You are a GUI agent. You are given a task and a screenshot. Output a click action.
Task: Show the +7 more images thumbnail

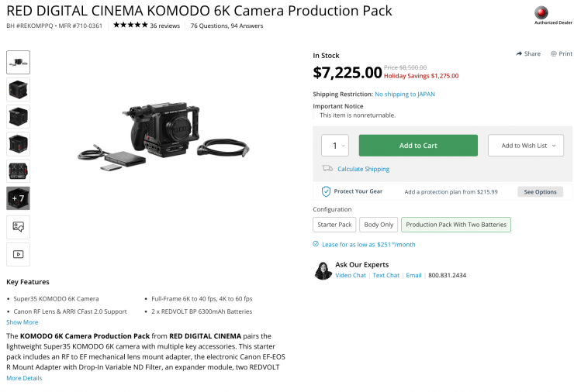(x=18, y=198)
